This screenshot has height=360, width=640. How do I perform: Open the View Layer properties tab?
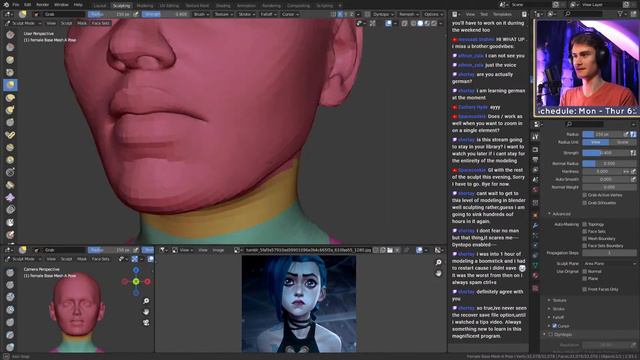click(536, 170)
